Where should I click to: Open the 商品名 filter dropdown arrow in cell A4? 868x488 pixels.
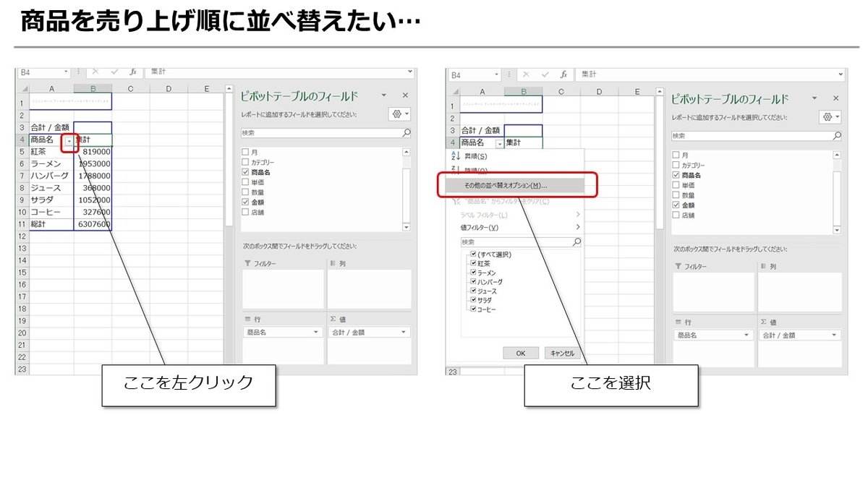(69, 141)
